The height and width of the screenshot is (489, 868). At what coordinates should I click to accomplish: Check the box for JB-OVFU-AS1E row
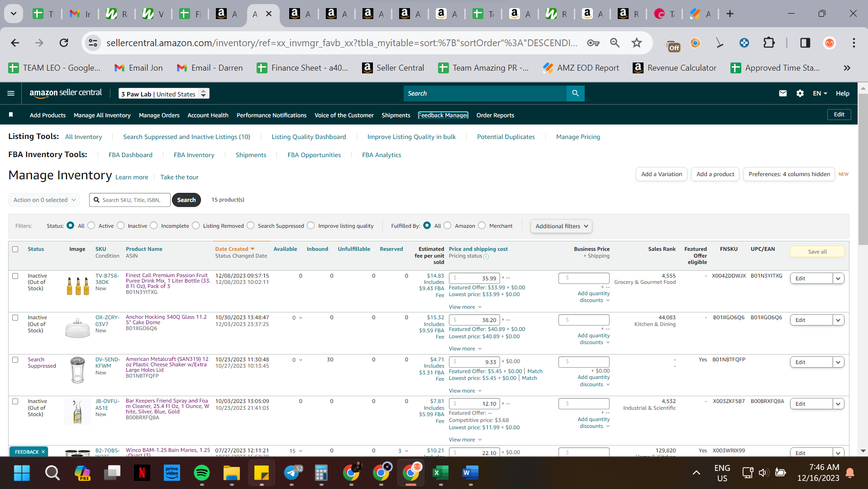(15, 402)
